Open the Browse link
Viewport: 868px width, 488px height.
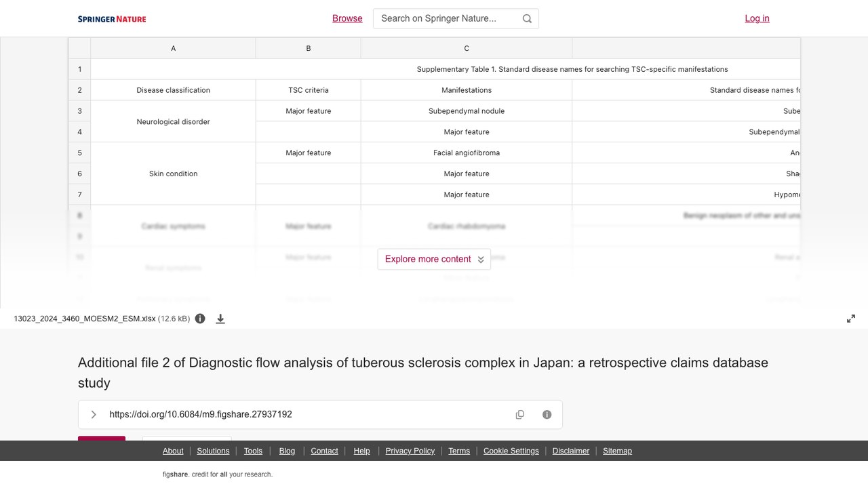347,18
